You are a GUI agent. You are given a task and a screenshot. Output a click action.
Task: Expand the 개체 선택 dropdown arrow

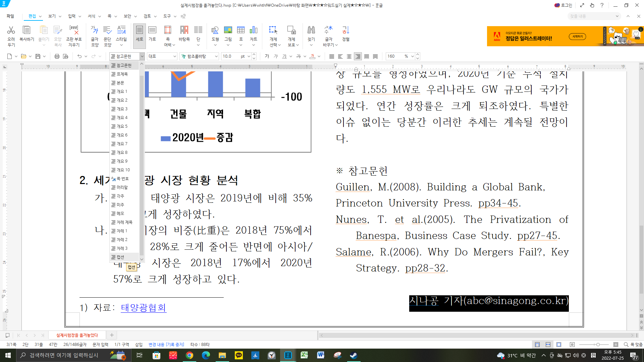pyautogui.click(x=279, y=45)
